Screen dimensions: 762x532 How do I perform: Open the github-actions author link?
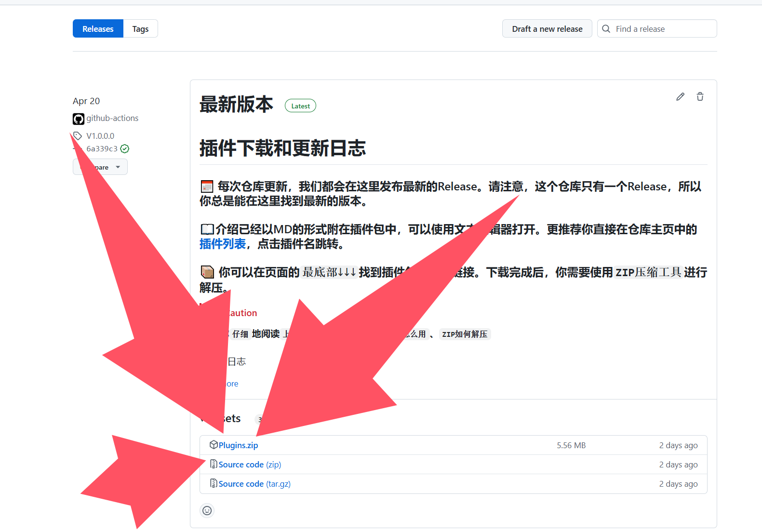(x=112, y=119)
